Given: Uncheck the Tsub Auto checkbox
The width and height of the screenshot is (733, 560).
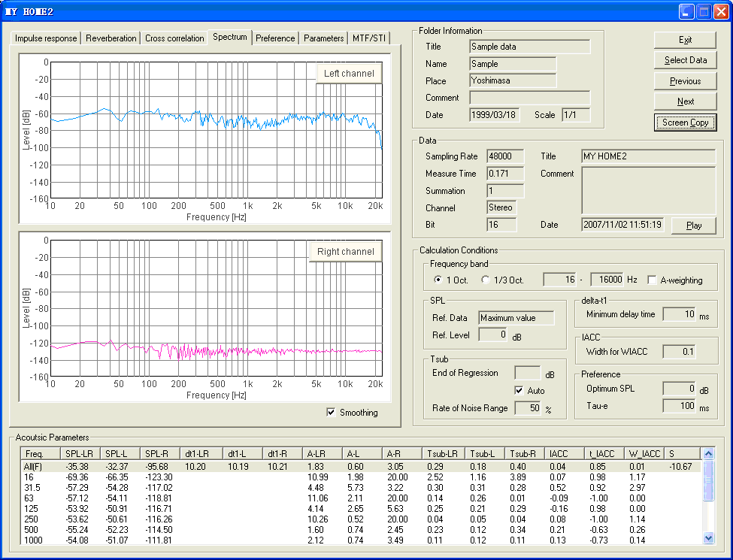Looking at the screenshot, I should pyautogui.click(x=519, y=390).
